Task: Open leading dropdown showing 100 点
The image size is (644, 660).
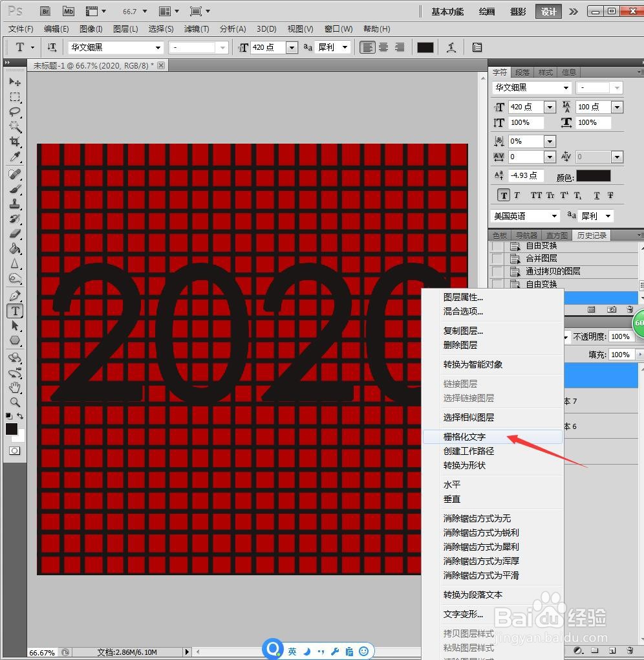Action: pyautogui.click(x=617, y=107)
